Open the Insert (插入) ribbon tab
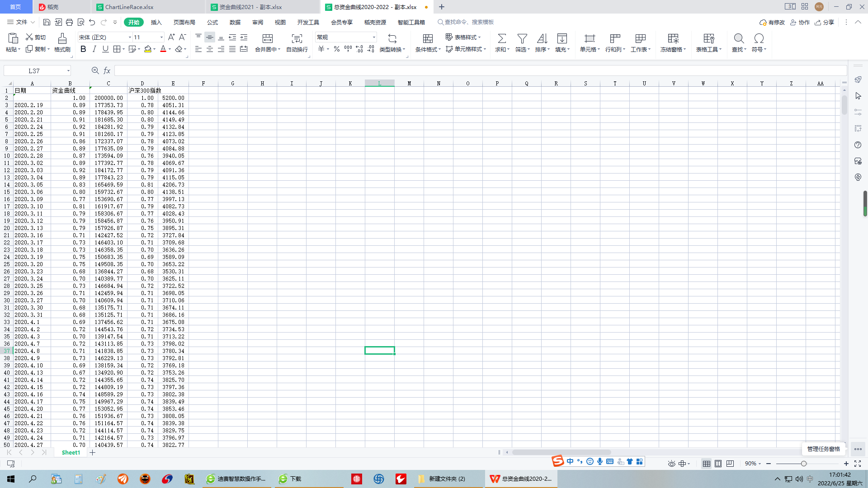The height and width of the screenshot is (488, 868). click(156, 22)
